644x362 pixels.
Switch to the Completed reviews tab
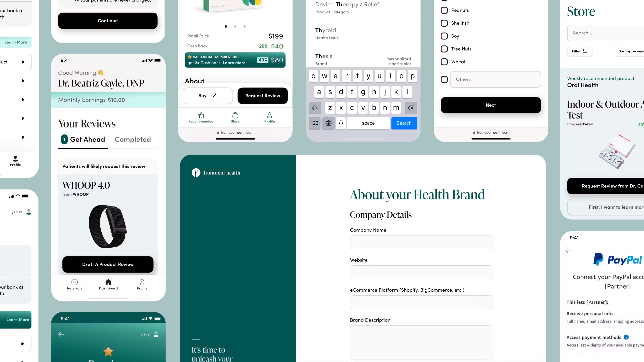click(x=133, y=139)
